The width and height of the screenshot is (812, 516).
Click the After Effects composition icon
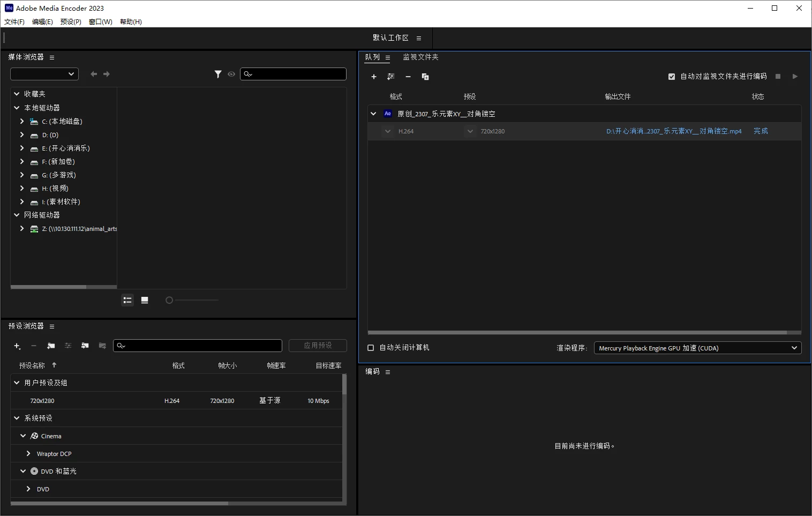tap(388, 114)
